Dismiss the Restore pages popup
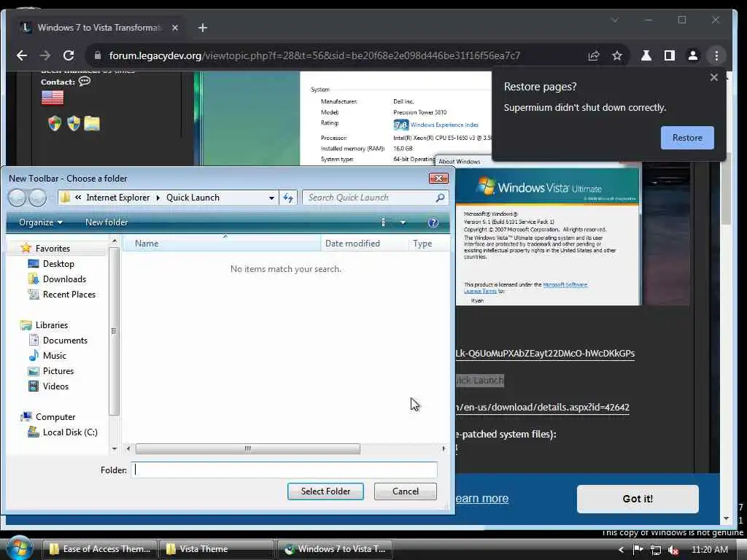The height and width of the screenshot is (560, 747). click(713, 77)
